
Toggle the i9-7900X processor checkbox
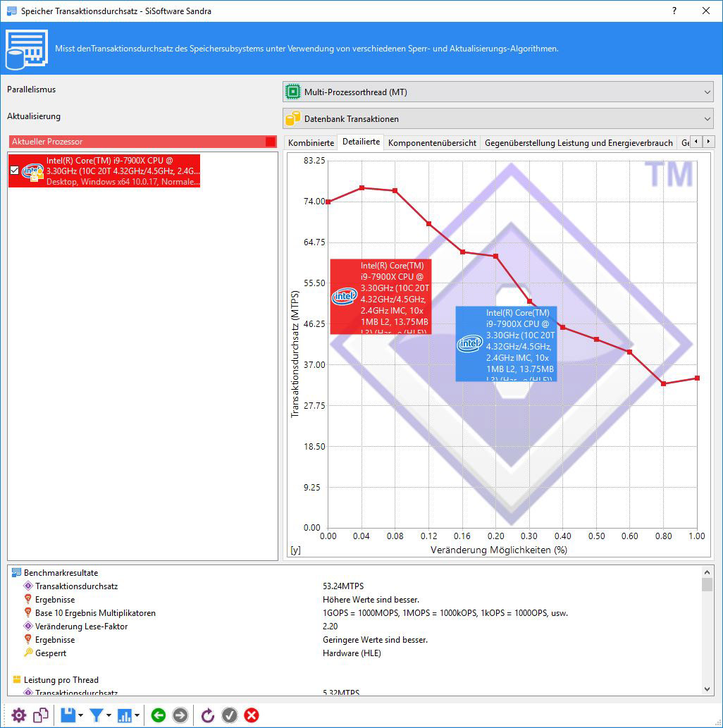click(x=14, y=171)
